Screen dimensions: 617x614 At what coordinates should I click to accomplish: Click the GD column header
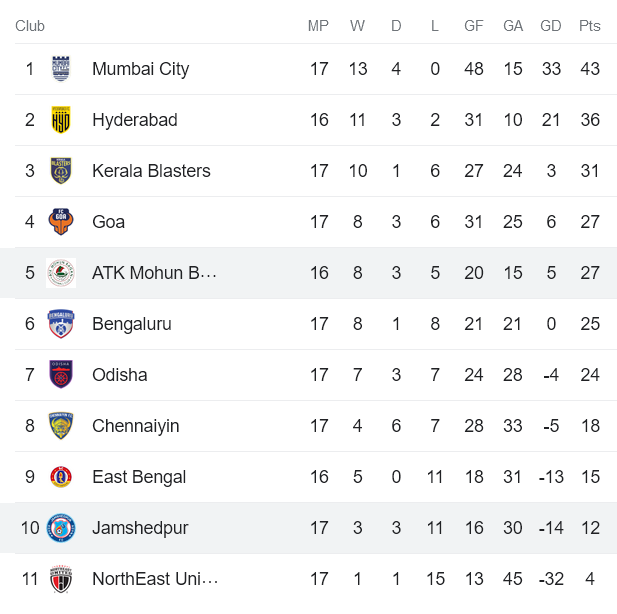pos(550,26)
